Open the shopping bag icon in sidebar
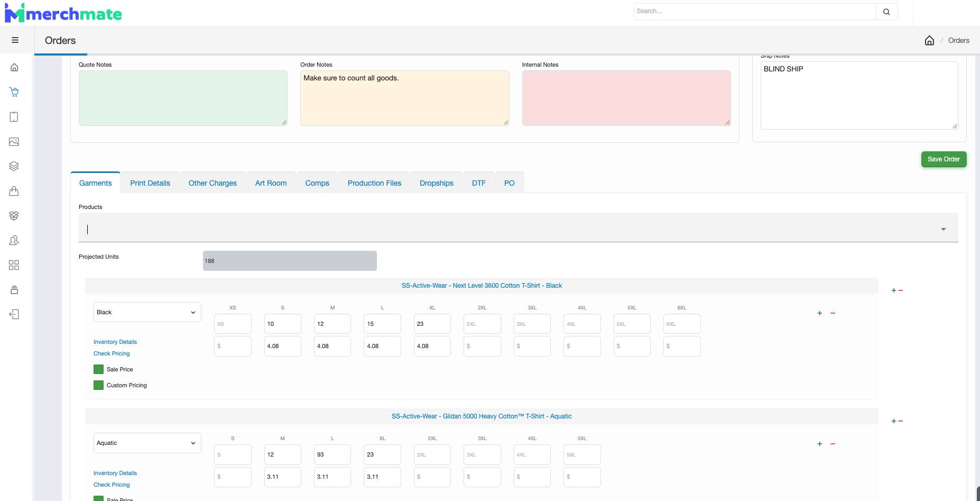Viewport: 980px width, 501px height. pyautogui.click(x=14, y=191)
